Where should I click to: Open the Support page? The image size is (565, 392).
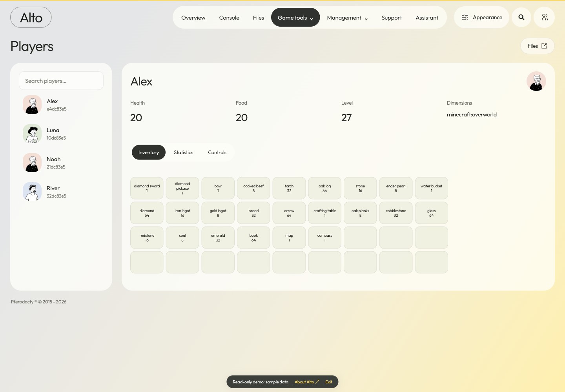click(392, 18)
